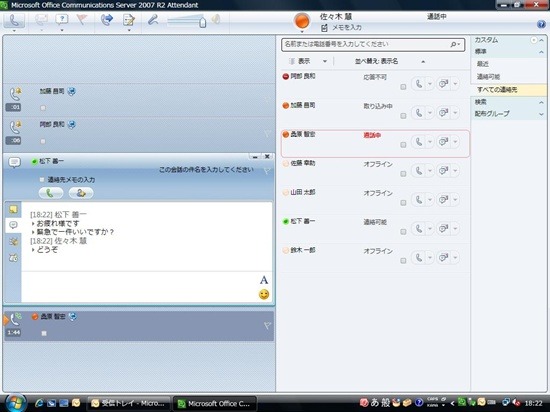Click the phone button in 山田 太郎 row
Image resolution: width=550 pixels, height=412 pixels.
pyautogui.click(x=418, y=200)
